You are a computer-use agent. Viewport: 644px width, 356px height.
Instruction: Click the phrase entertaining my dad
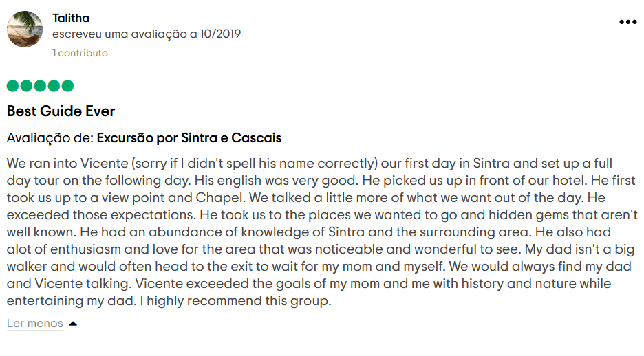click(x=71, y=301)
